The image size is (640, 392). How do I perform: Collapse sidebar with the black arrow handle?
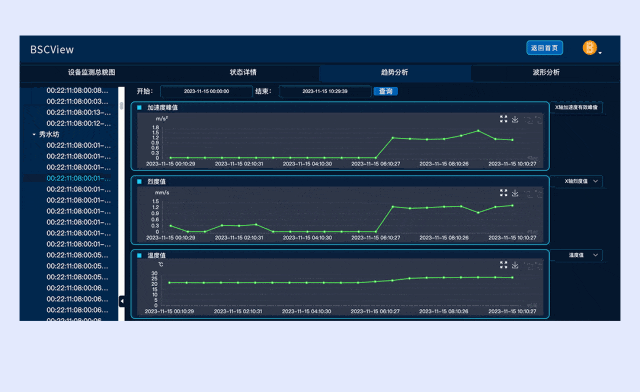pos(122,301)
